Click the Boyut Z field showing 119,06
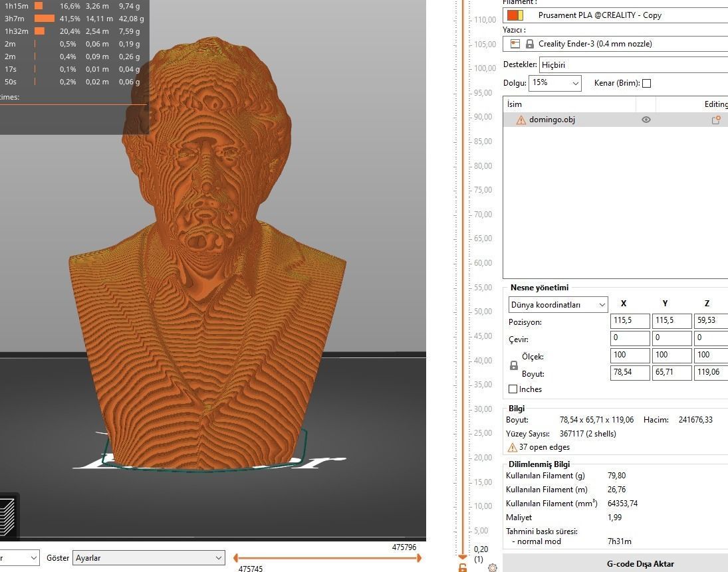 tap(711, 373)
